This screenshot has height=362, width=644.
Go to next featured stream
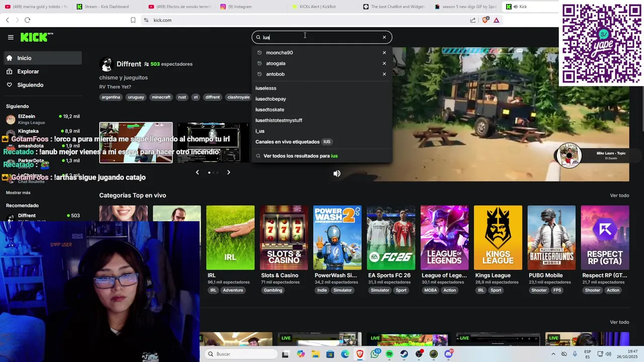tap(228, 172)
